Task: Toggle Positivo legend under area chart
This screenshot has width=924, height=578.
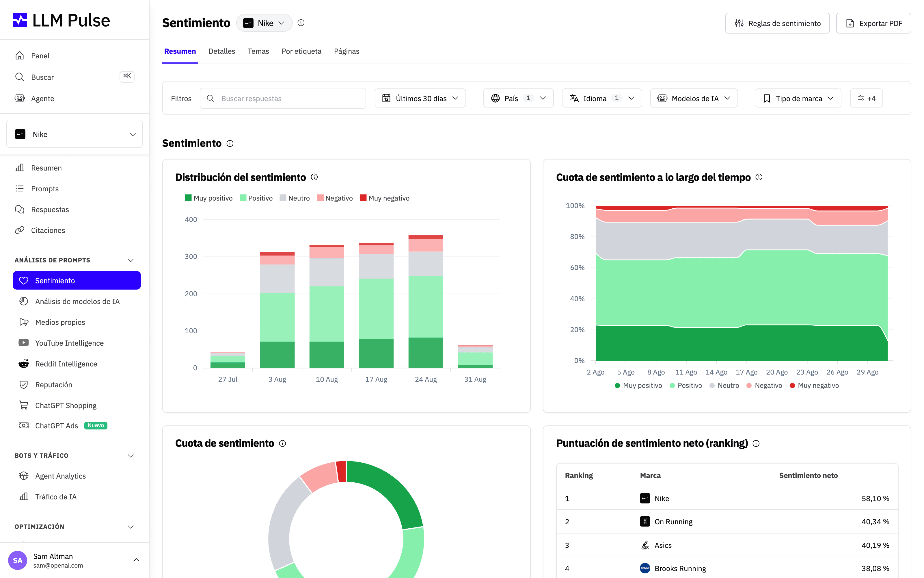Action: pos(686,385)
